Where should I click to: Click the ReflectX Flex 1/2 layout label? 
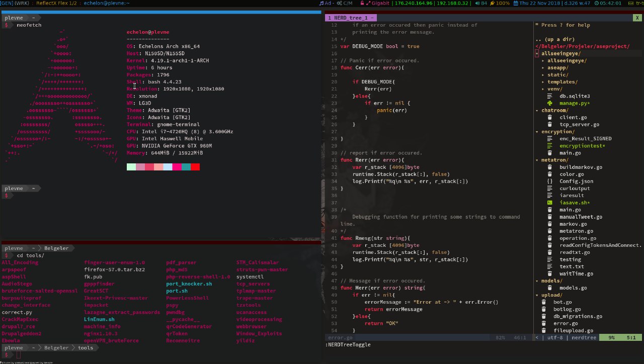coord(56,3)
